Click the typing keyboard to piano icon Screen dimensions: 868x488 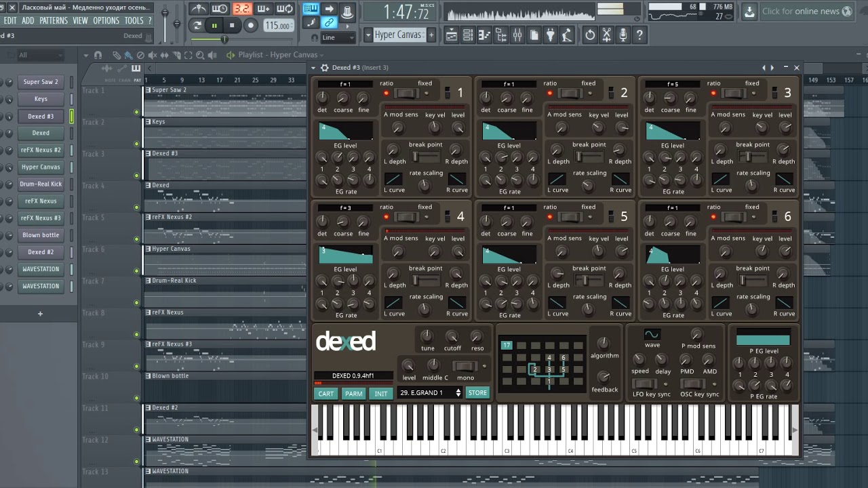(311, 9)
